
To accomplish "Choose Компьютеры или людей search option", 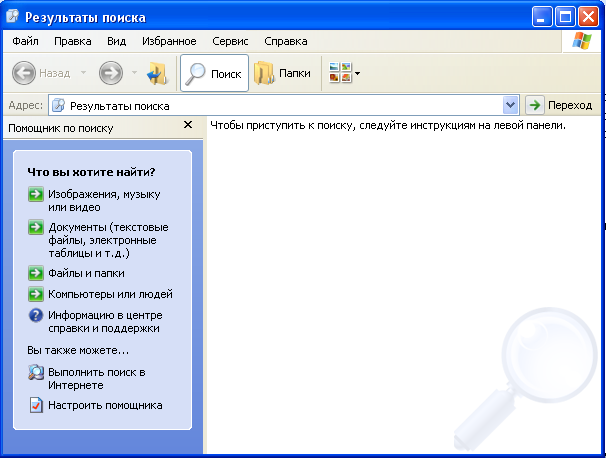I will tap(111, 294).
